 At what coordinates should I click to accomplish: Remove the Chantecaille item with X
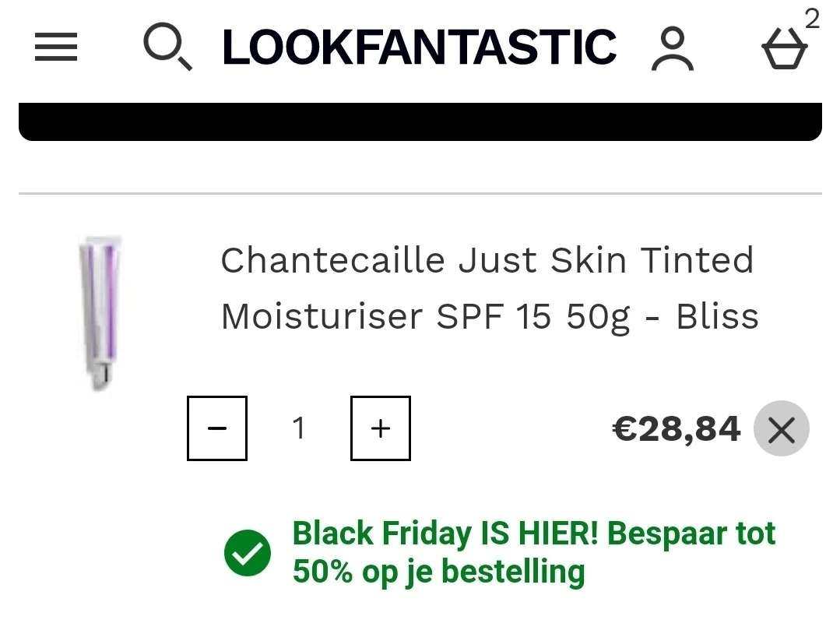click(x=781, y=429)
